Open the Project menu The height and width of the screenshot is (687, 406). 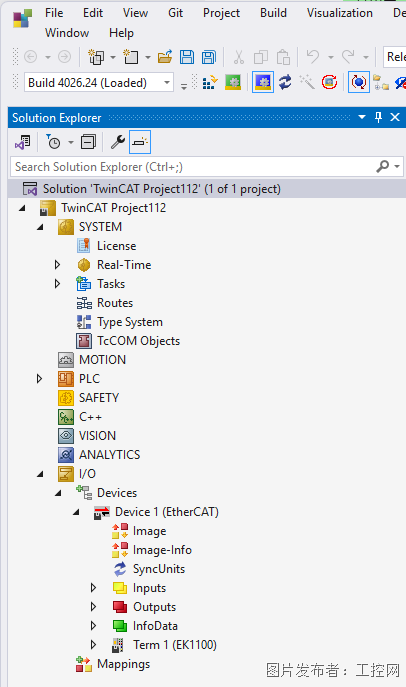point(221,13)
